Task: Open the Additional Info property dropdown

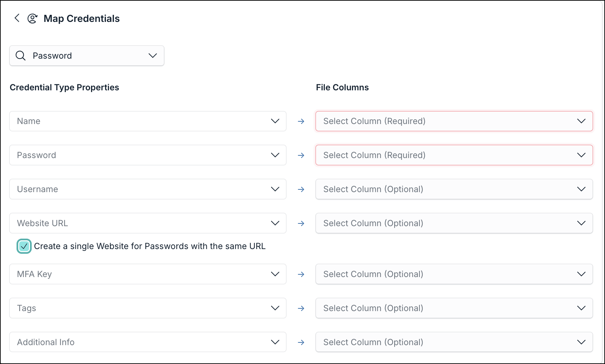Action: tap(148, 342)
